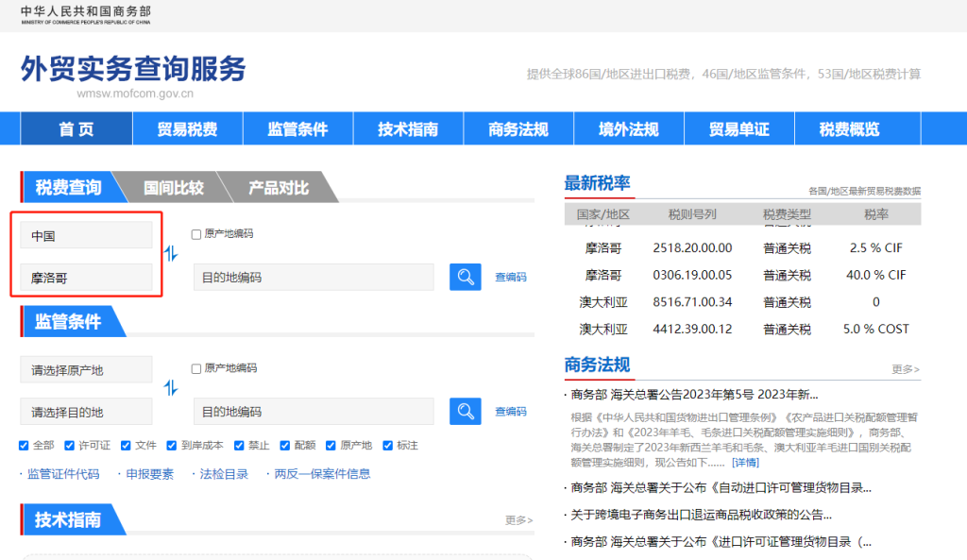The image size is (967, 560).
Task: Check 原产地编码 checkbox in 监管条件
Action: [196, 369]
